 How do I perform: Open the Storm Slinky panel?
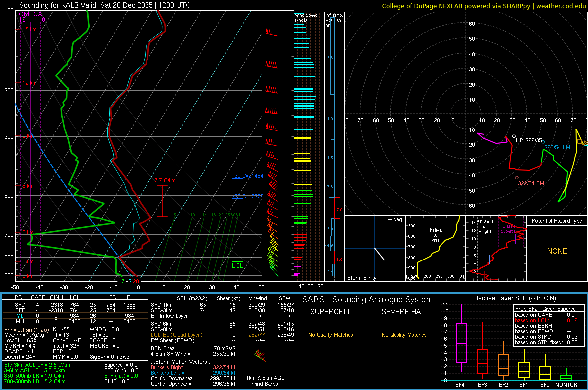375,248
